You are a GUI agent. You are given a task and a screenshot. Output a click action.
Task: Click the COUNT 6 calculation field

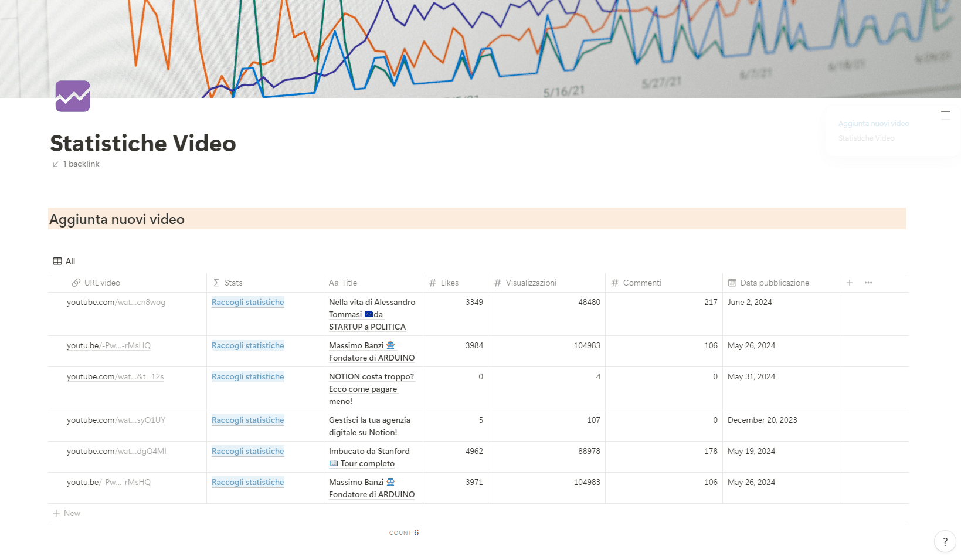pos(404,532)
